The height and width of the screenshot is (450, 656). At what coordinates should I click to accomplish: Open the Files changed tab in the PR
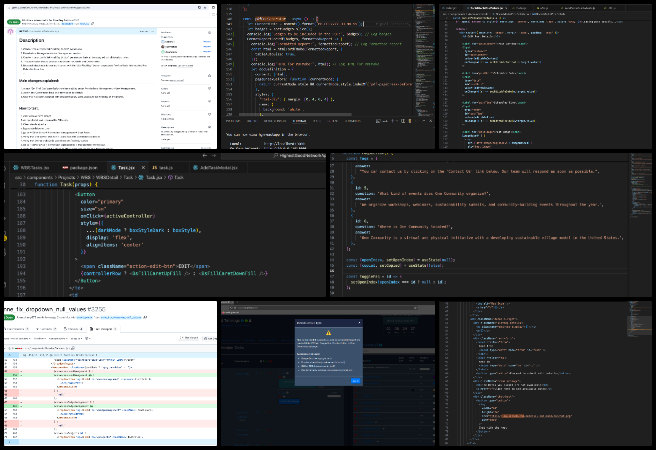tap(103, 329)
